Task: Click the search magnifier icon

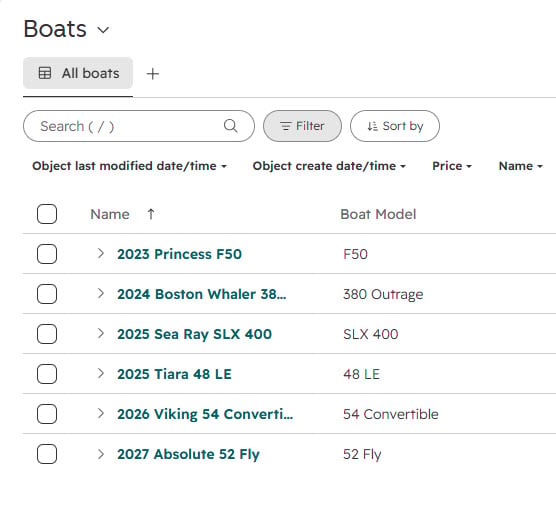Action: tap(230, 126)
